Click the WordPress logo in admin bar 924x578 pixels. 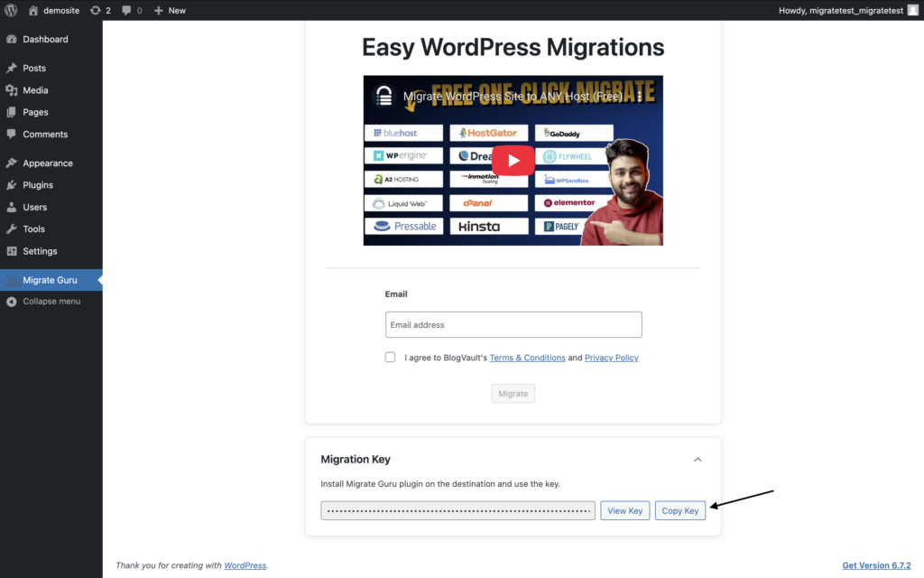point(12,10)
